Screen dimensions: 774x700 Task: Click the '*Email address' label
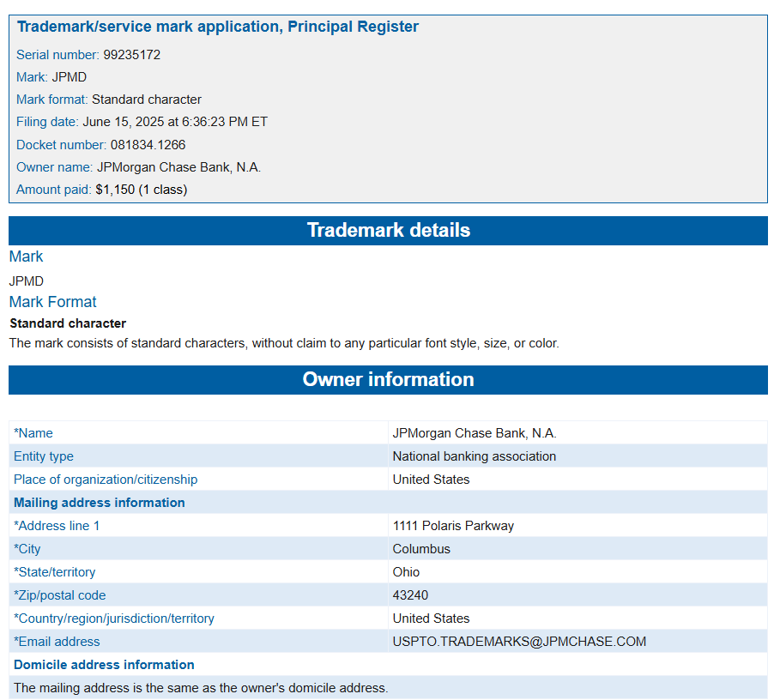[57, 642]
